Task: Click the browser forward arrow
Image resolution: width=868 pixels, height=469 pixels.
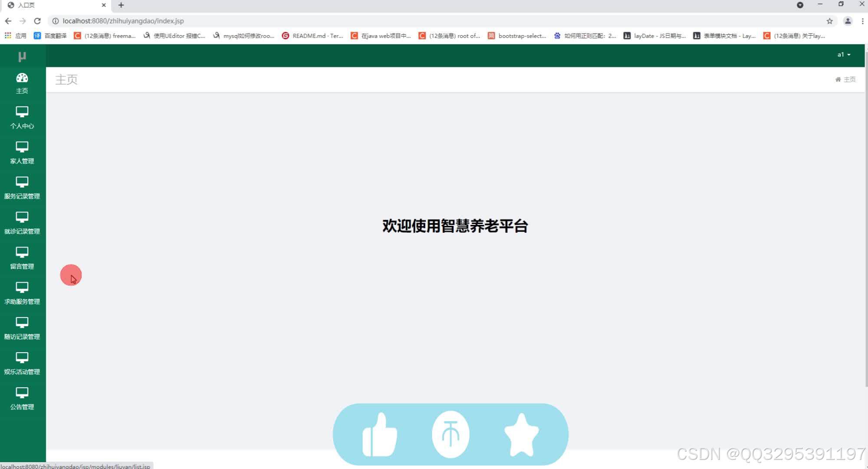Action: click(23, 21)
